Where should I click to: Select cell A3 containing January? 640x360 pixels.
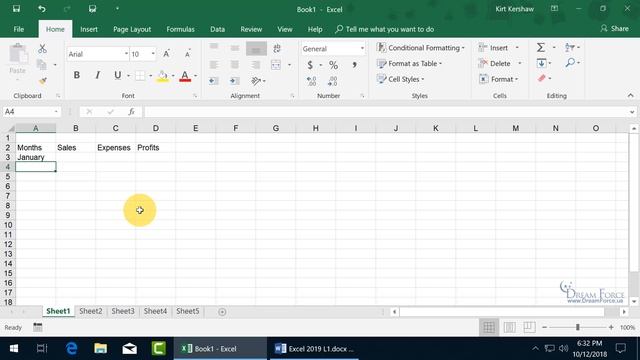[x=36, y=157]
